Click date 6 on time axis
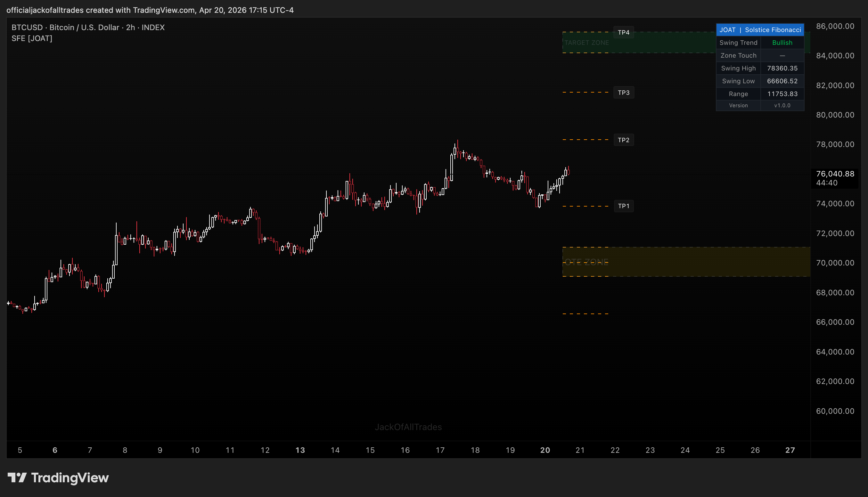This screenshot has width=868, height=497. pos(55,450)
